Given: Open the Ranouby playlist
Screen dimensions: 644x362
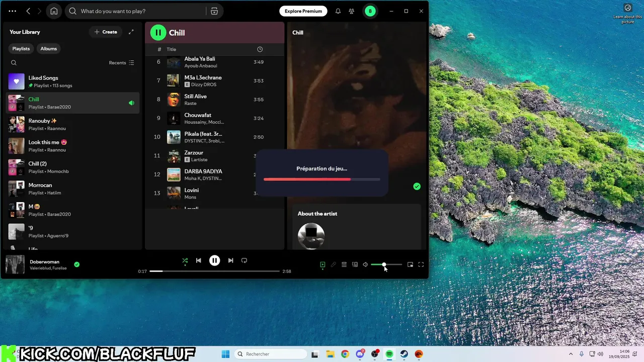Looking at the screenshot, I should pyautogui.click(x=72, y=124).
